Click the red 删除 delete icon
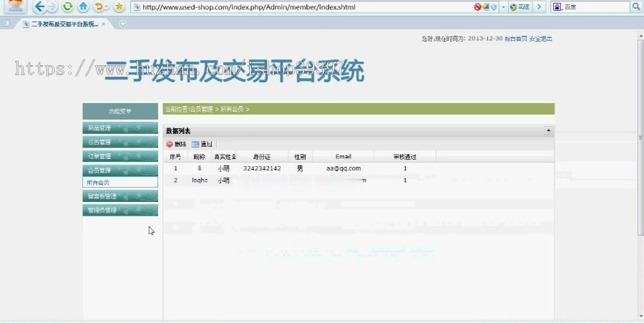This screenshot has height=323, width=644. coord(170,144)
